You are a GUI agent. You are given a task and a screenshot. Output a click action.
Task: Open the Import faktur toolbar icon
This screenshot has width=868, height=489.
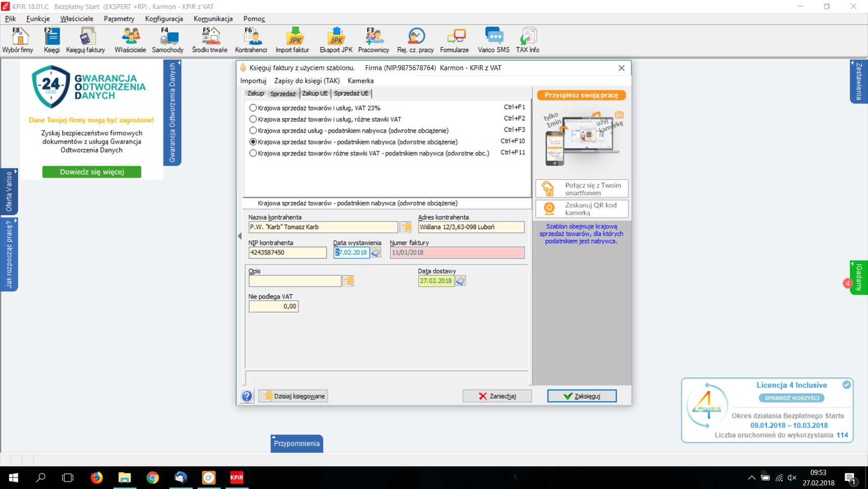pyautogui.click(x=292, y=40)
